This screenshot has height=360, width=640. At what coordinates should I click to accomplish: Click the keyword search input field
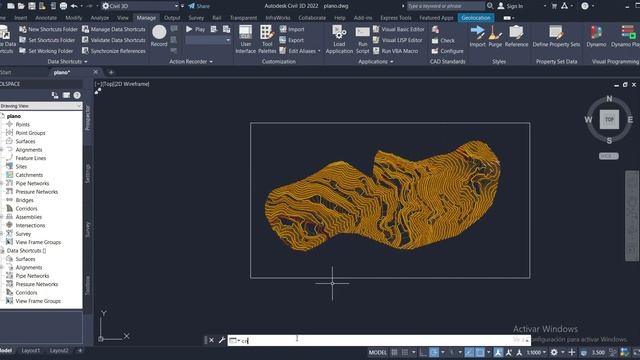(446, 6)
